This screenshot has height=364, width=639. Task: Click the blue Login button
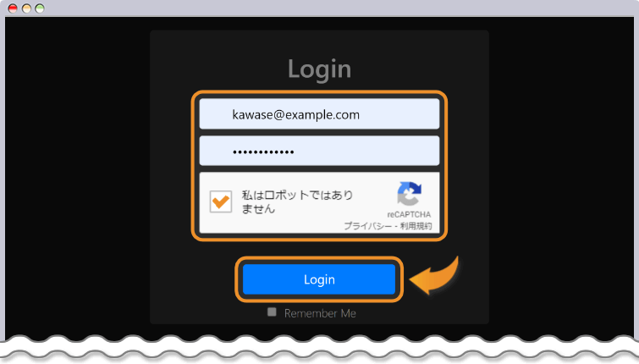(319, 279)
